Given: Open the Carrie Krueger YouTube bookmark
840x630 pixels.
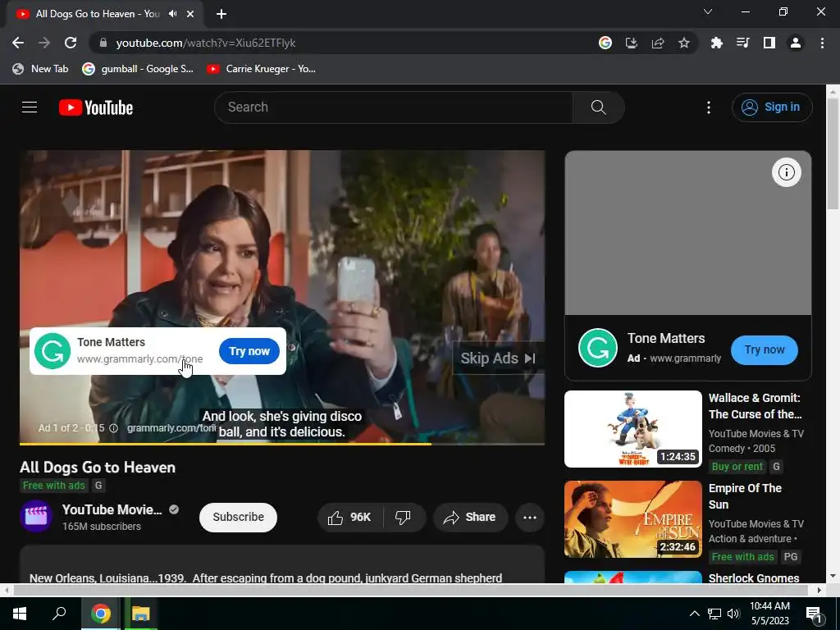Looking at the screenshot, I should (262, 69).
